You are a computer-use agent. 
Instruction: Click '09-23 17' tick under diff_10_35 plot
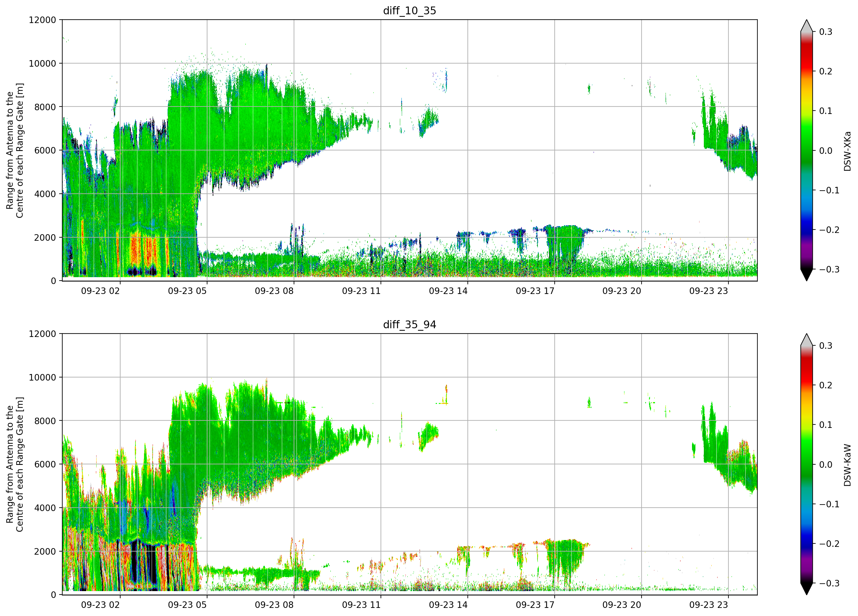click(535, 291)
